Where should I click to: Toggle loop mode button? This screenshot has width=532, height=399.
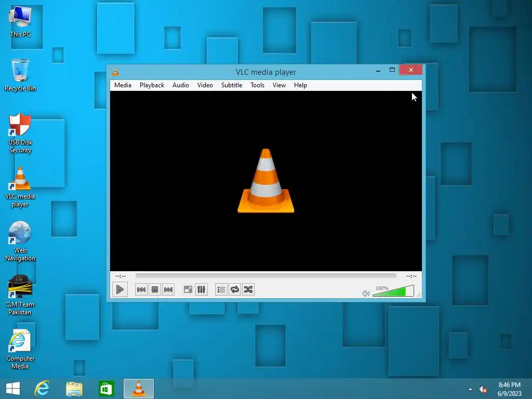[x=235, y=289]
